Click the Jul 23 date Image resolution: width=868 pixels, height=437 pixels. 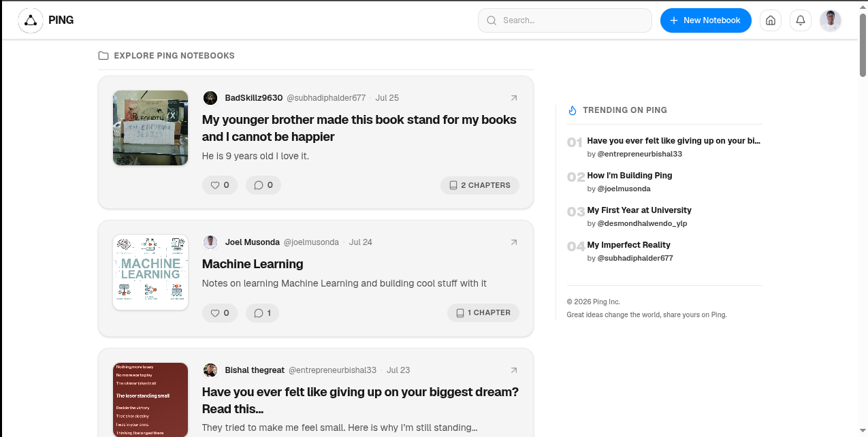(398, 370)
